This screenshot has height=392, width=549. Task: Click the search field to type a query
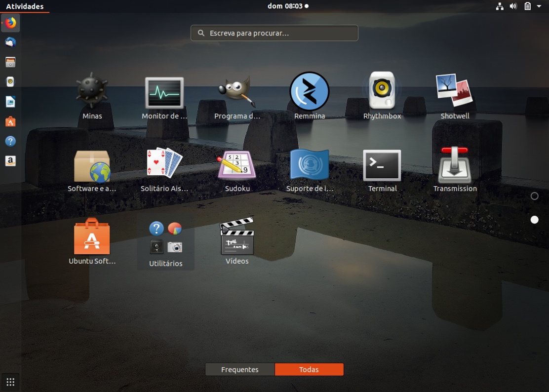(274, 33)
